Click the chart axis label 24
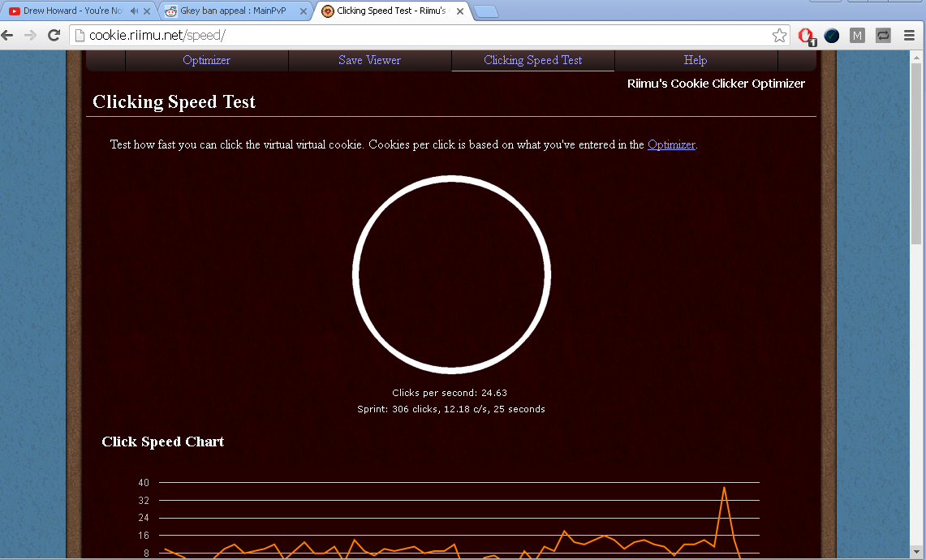This screenshot has width=926, height=560. 144,518
